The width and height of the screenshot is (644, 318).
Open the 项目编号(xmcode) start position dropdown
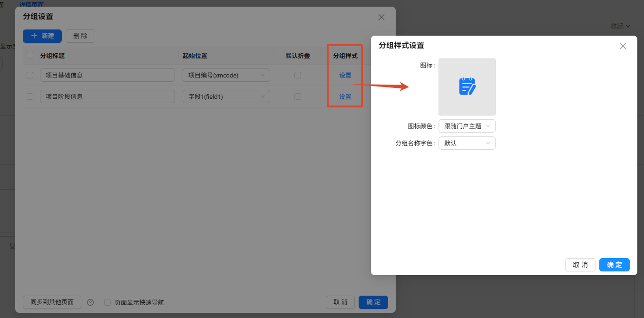(x=226, y=75)
